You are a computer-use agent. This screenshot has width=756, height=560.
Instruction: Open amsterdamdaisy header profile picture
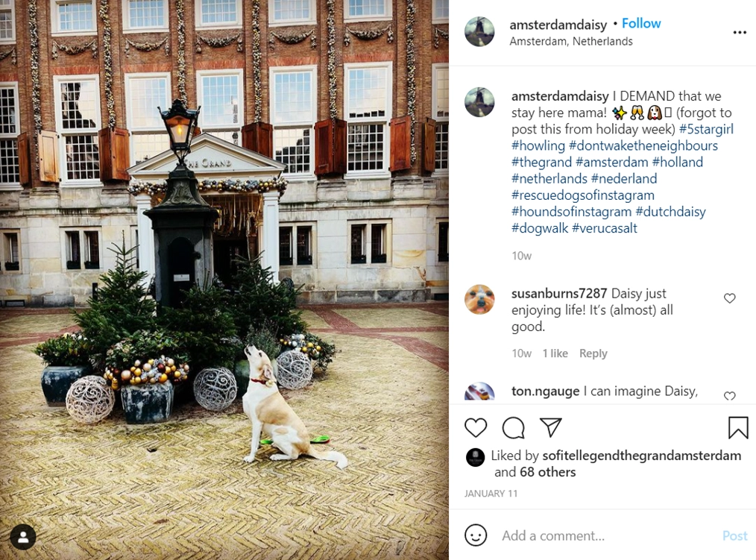click(479, 32)
